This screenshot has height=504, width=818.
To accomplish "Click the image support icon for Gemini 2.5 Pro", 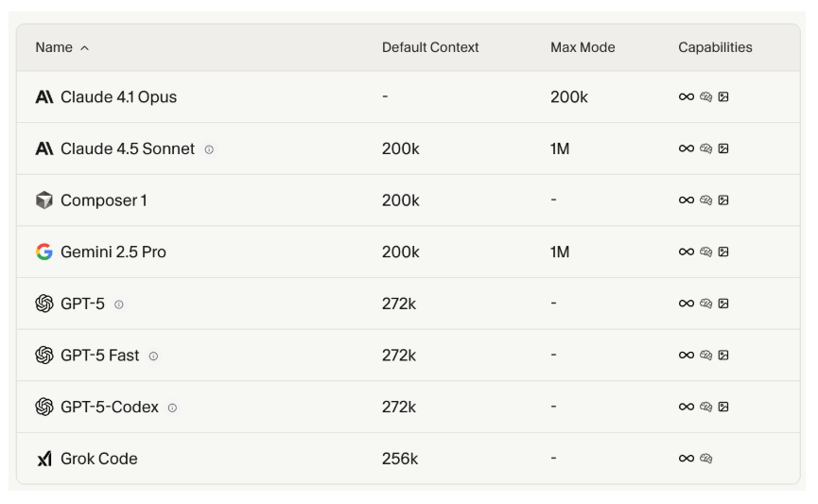I will coord(723,252).
